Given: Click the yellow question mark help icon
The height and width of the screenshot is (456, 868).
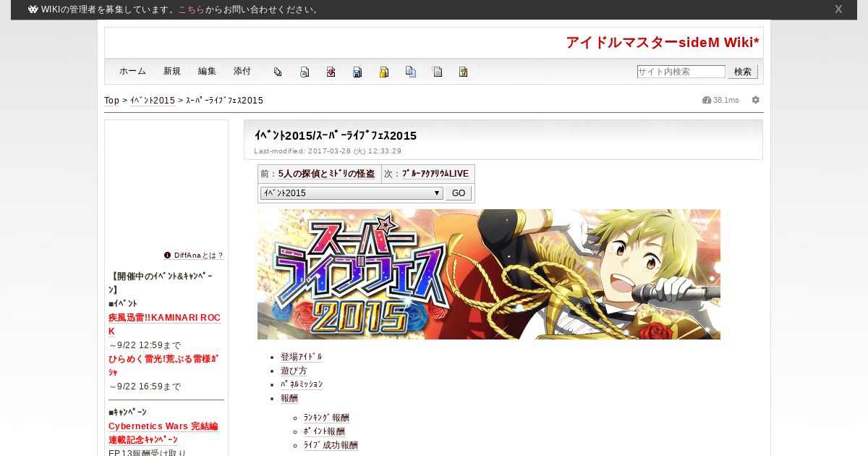Looking at the screenshot, I should coord(464,72).
